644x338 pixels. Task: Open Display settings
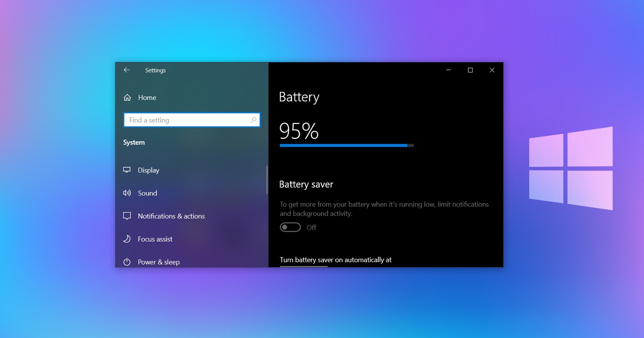[149, 170]
